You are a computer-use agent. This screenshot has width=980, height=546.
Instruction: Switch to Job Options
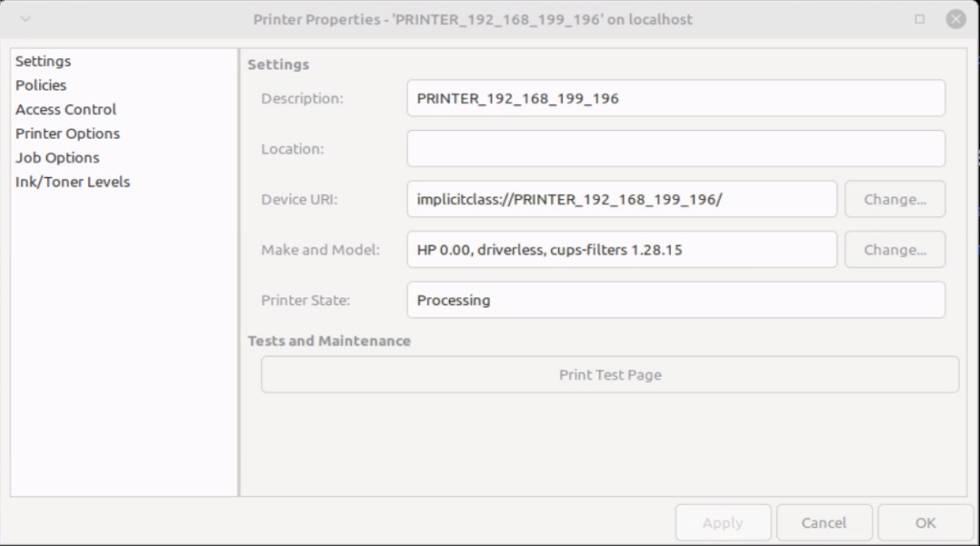[x=57, y=158]
